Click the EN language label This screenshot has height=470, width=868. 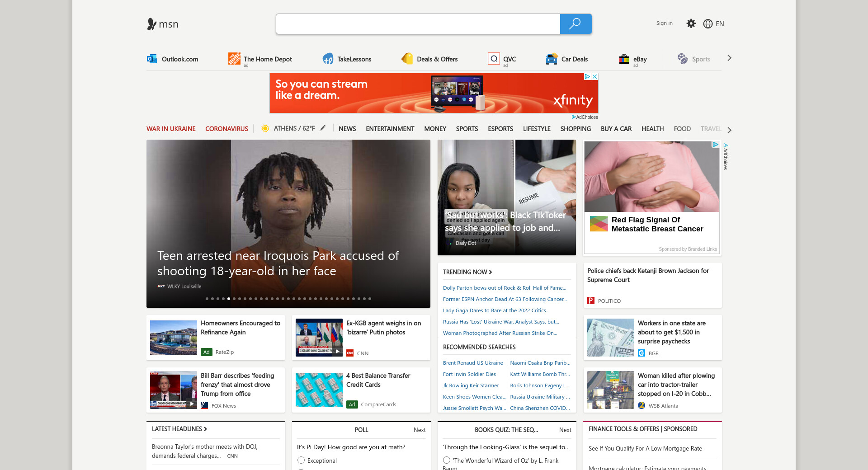720,24
